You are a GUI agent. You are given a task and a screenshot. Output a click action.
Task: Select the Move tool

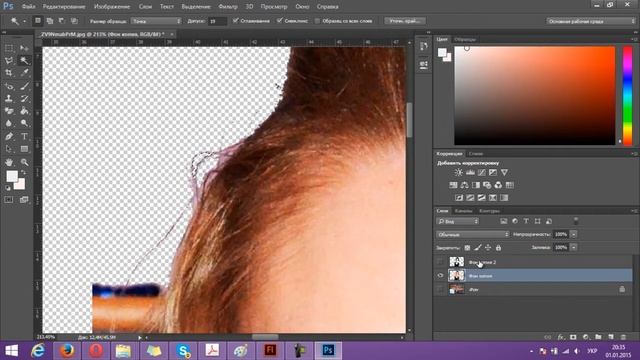click(24, 48)
